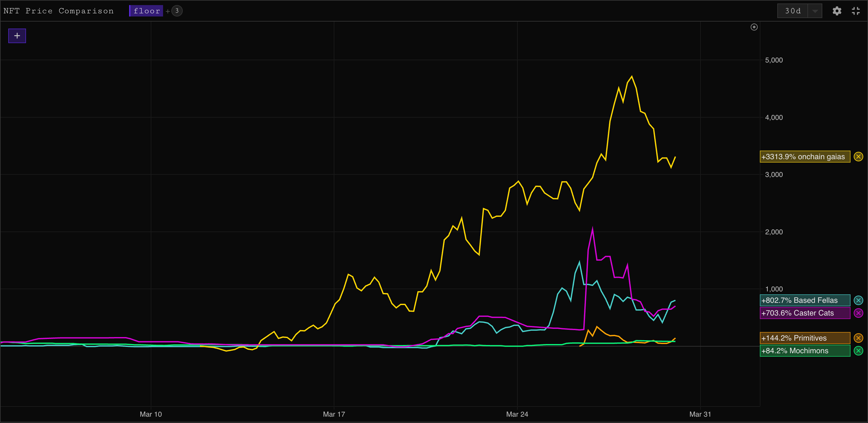868x423 pixels.
Task: Remove the Based Fellas series
Action: [x=858, y=300]
